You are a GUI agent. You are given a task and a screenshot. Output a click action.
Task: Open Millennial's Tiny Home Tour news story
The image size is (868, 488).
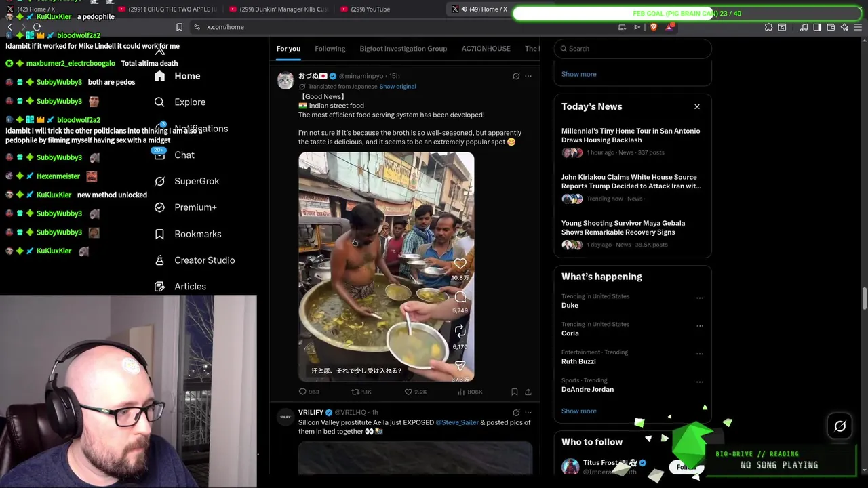[633, 141]
